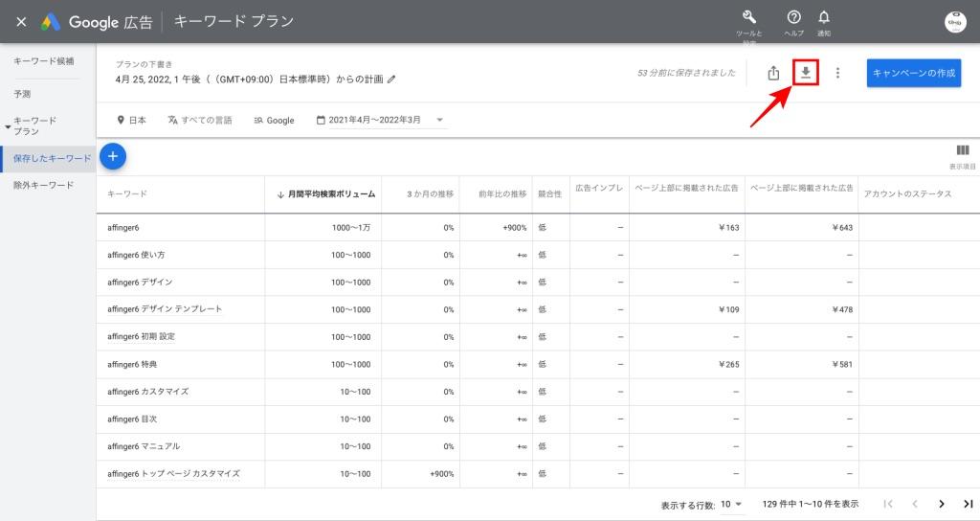Viewport: 980px width, 521px height.
Task: Share the keyword plan
Action: (x=773, y=73)
